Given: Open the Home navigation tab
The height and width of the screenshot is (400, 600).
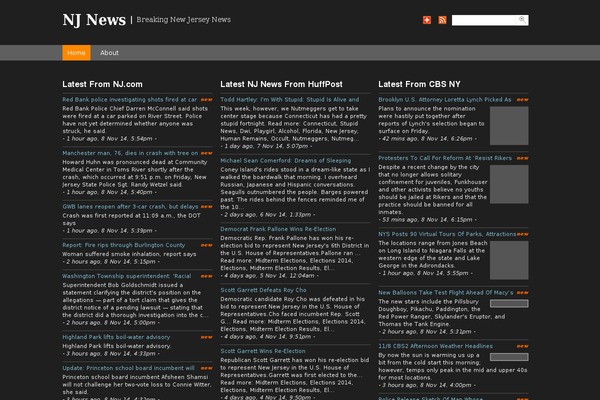Looking at the screenshot, I should 76,53.
